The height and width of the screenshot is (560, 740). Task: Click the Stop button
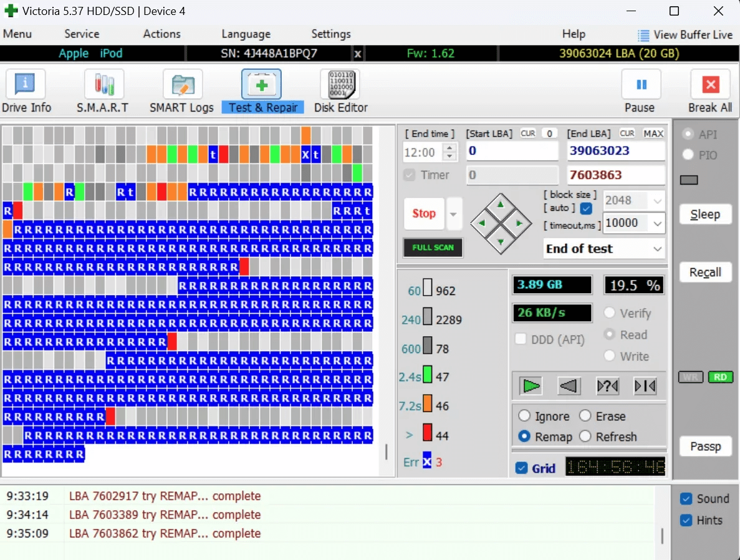[424, 214]
